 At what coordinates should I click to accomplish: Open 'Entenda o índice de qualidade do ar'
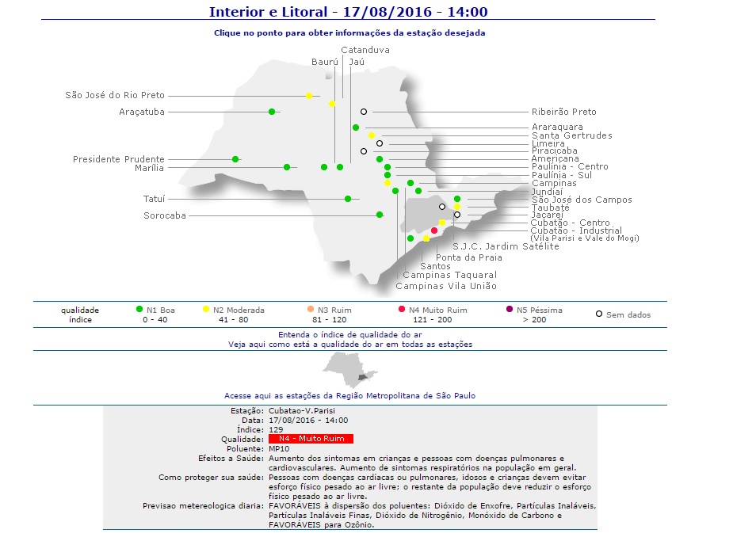350,334
